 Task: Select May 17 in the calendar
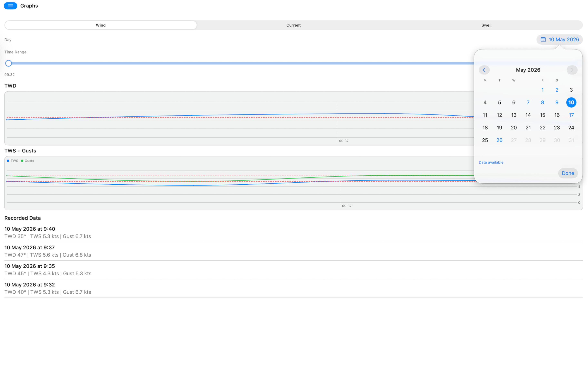click(x=571, y=115)
